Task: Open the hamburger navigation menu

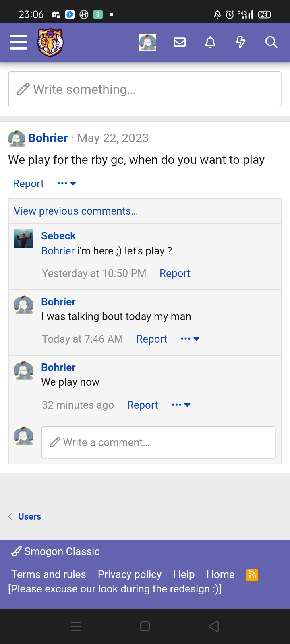Action: tap(18, 42)
